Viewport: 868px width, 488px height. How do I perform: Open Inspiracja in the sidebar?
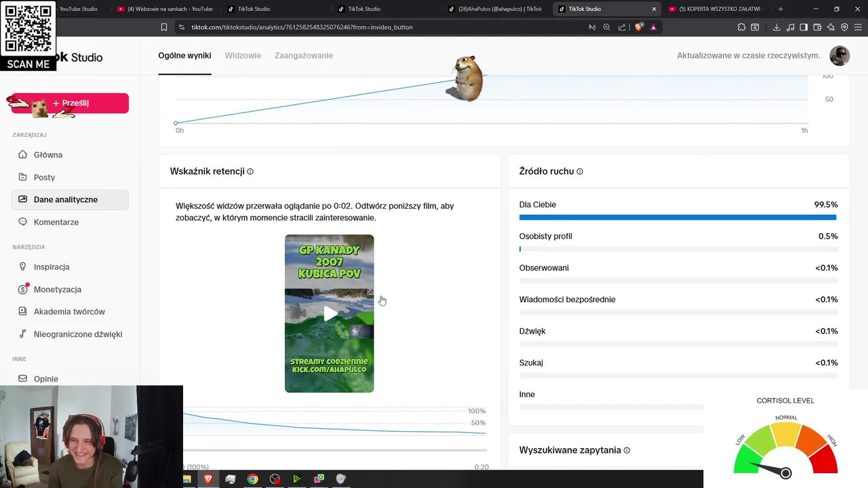tap(70, 266)
